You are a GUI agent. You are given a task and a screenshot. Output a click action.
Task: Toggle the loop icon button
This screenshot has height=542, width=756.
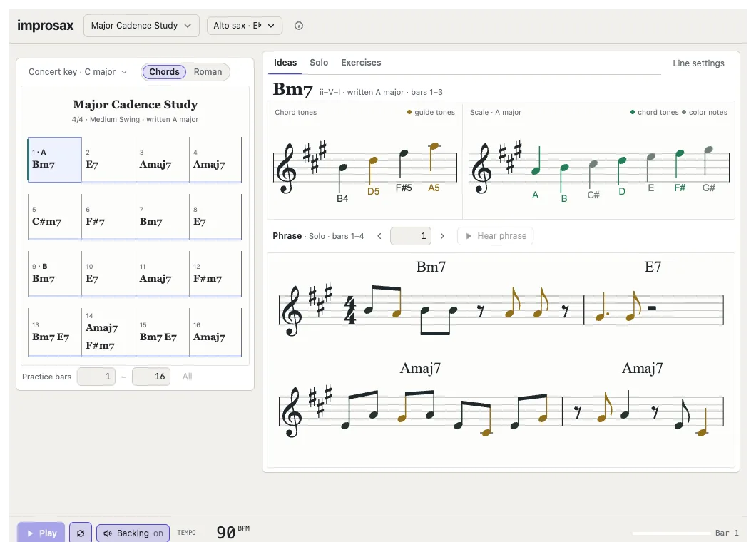(x=81, y=533)
